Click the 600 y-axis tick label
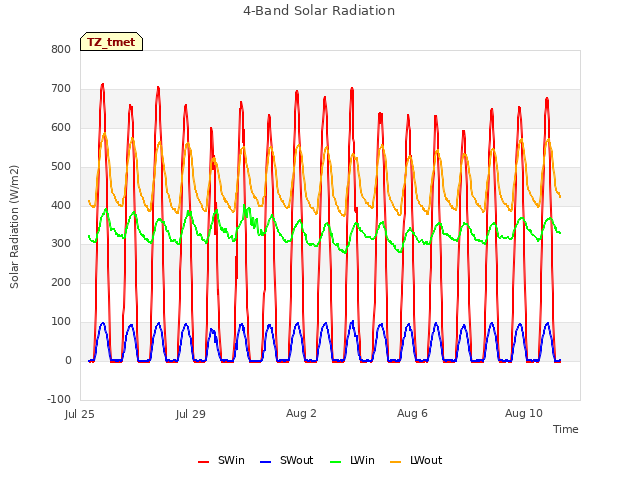This screenshot has height=480, width=640. pyautogui.click(x=61, y=127)
